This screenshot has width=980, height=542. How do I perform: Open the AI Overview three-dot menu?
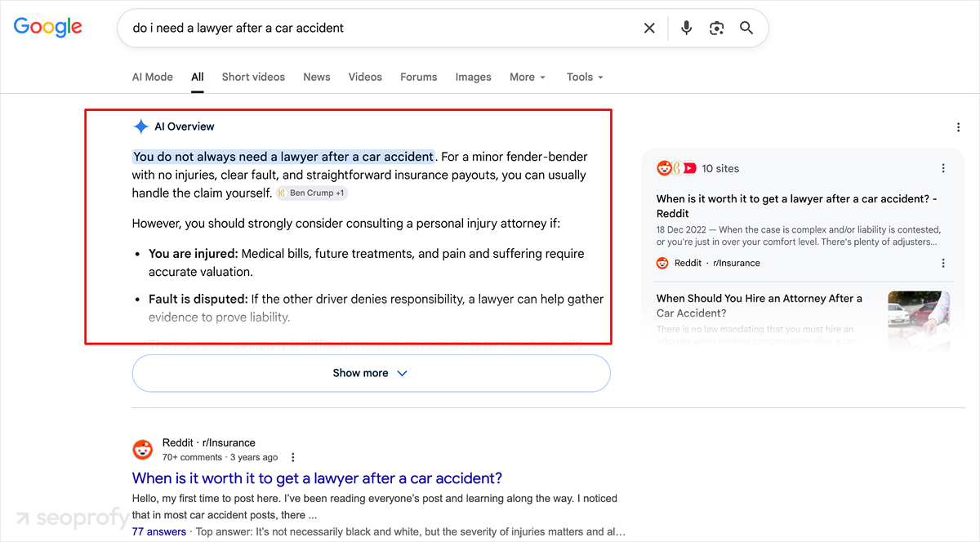(x=958, y=127)
